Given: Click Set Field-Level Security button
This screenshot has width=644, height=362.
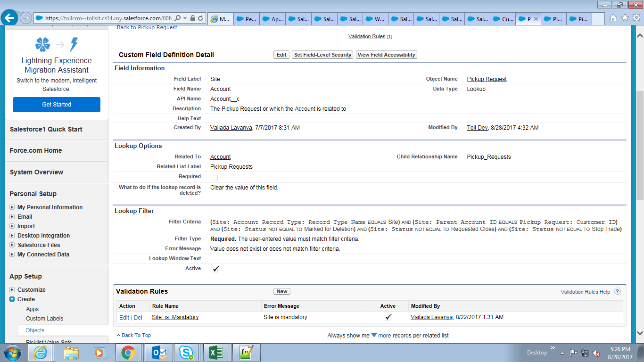Looking at the screenshot, I should (x=323, y=55).
